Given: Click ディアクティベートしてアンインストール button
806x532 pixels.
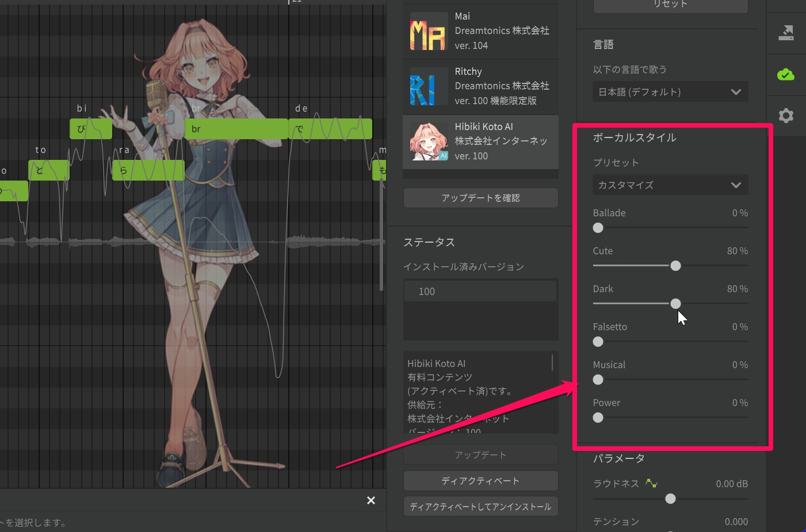Looking at the screenshot, I should [480, 507].
